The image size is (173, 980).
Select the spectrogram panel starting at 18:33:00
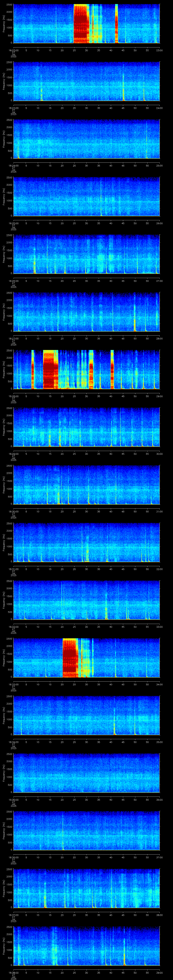[x=87, y=658]
